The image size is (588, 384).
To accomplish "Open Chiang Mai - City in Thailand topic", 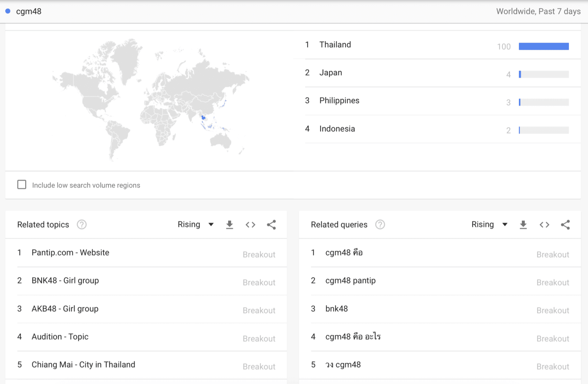I will pyautogui.click(x=83, y=365).
